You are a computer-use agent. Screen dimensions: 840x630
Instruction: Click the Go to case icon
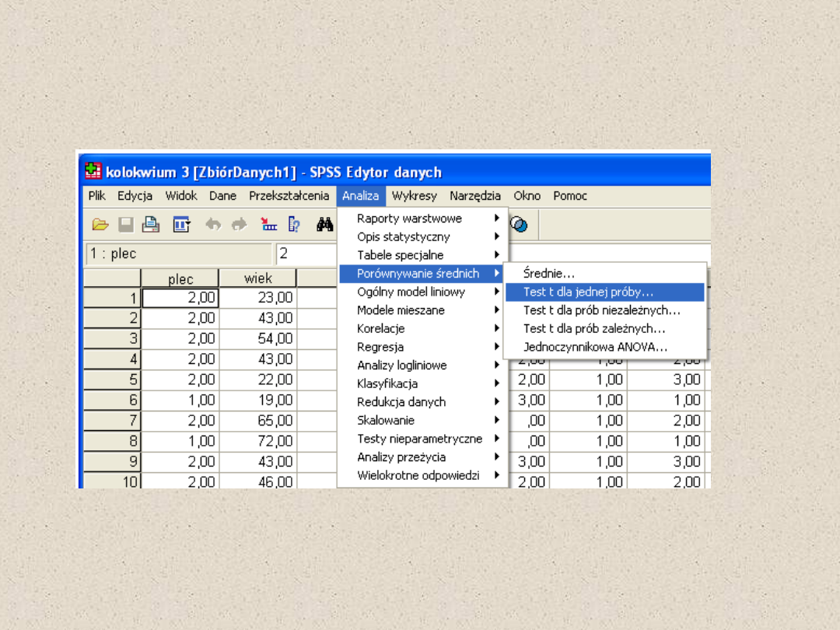[x=269, y=225]
